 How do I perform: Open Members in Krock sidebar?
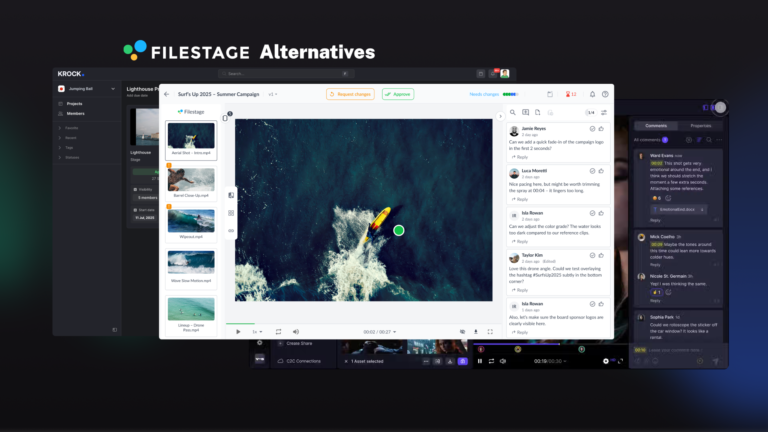click(75, 114)
